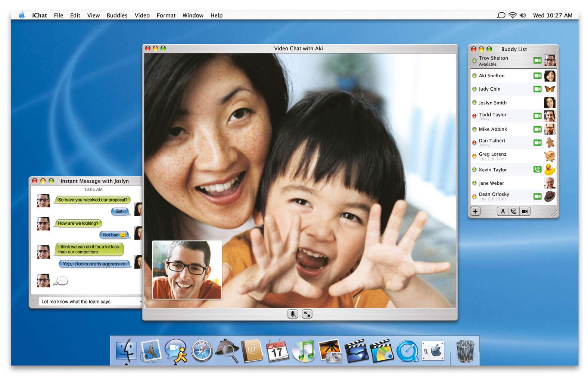Viewport: 588px width, 380px height.
Task: Open iPhoto from the Dock
Action: tap(330, 351)
